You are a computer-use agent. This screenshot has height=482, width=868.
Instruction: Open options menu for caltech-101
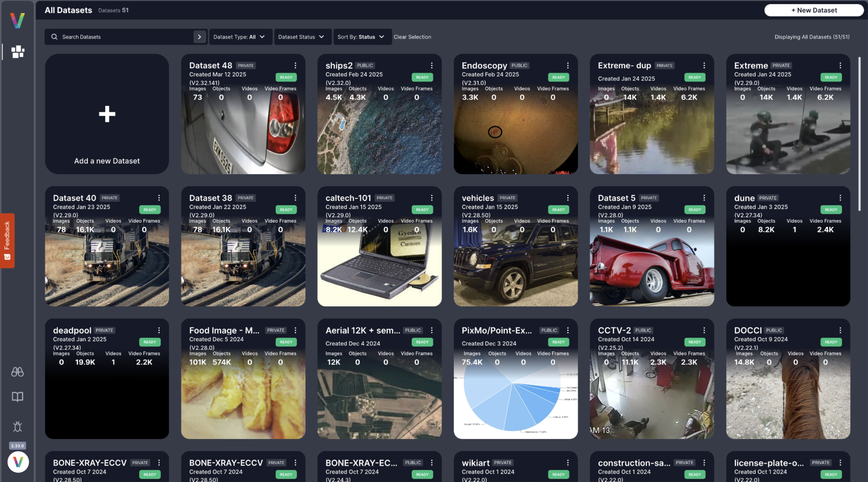tap(431, 198)
